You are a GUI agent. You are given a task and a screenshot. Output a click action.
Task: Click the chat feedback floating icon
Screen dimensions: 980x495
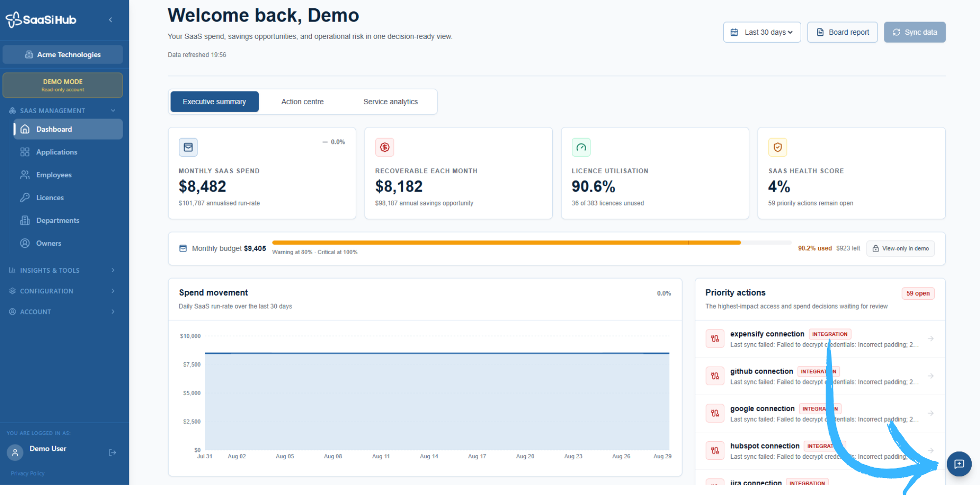(x=959, y=464)
